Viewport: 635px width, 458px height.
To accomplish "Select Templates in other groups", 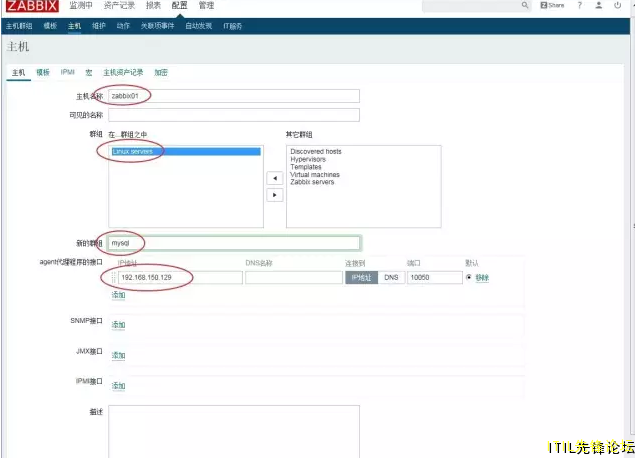I will pyautogui.click(x=306, y=167).
